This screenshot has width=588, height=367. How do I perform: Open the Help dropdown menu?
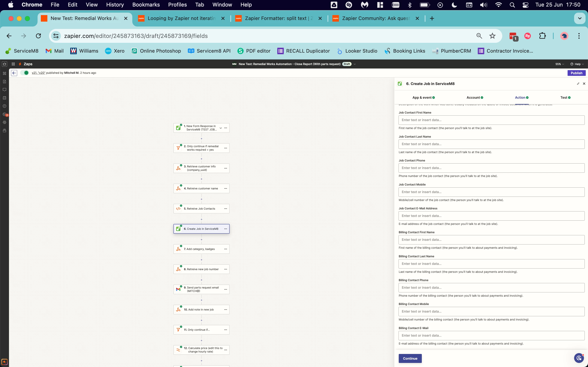coord(577,64)
